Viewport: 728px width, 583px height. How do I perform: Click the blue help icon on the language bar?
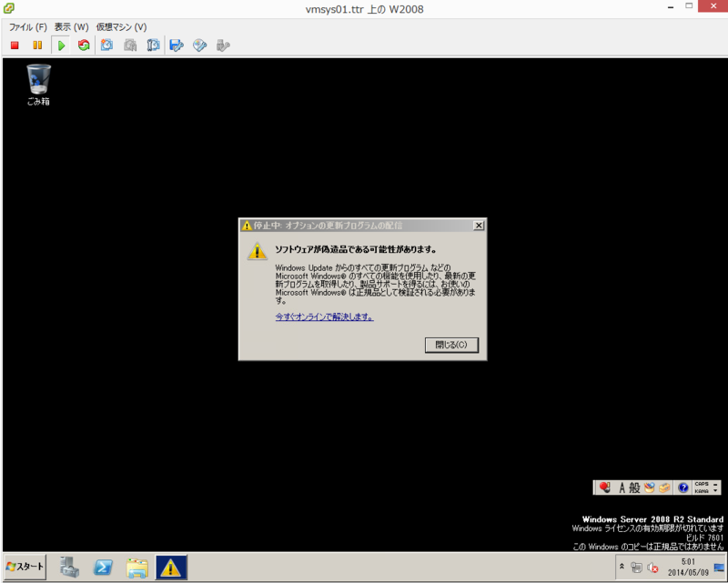(x=683, y=488)
